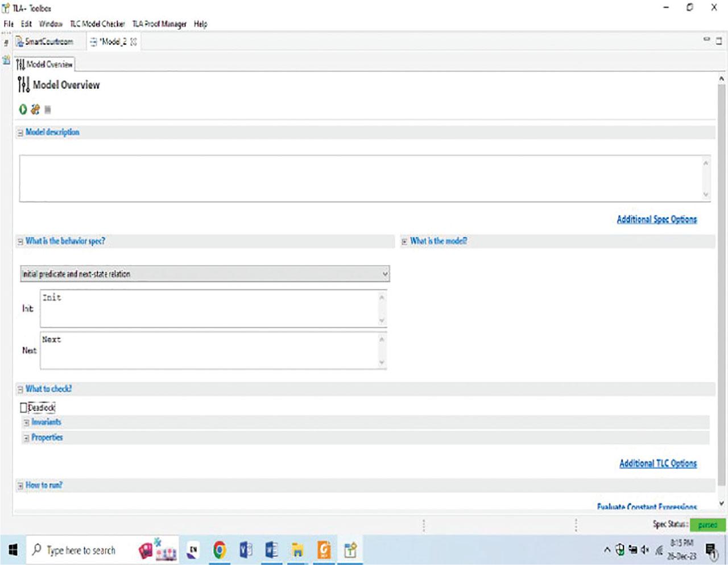728x565 pixels.
Task: Click the validate model icon beside run
Action: [35, 109]
